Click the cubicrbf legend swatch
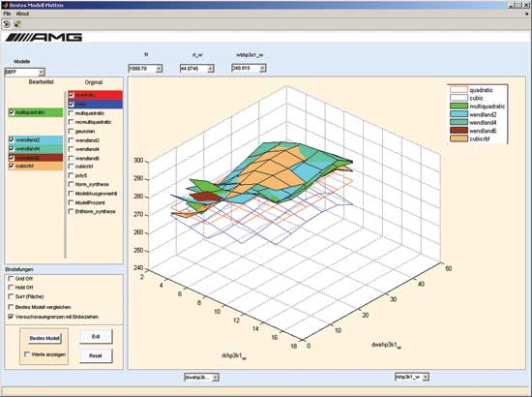Screen dimensions: 532x397 click(x=458, y=138)
